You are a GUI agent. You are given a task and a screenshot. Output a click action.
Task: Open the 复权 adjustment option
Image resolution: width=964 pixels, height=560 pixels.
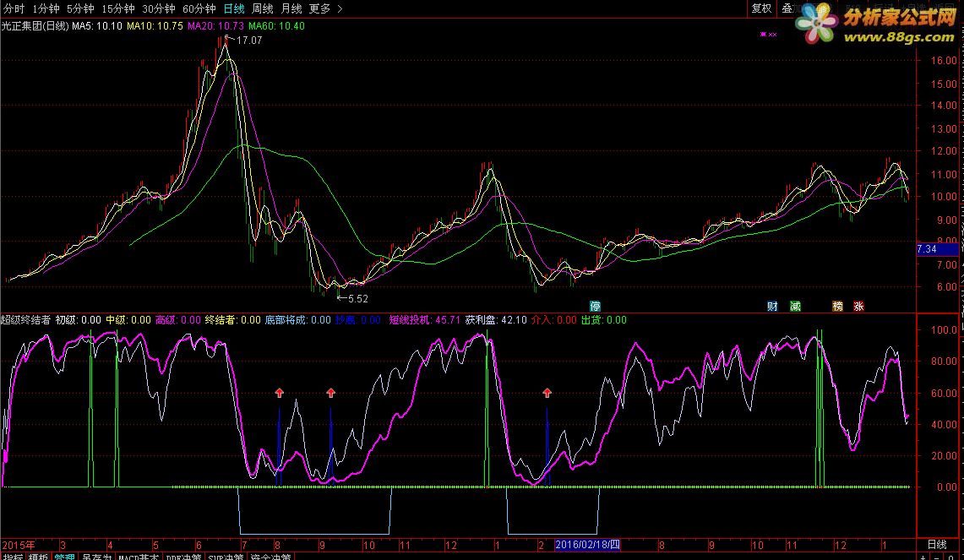point(761,8)
